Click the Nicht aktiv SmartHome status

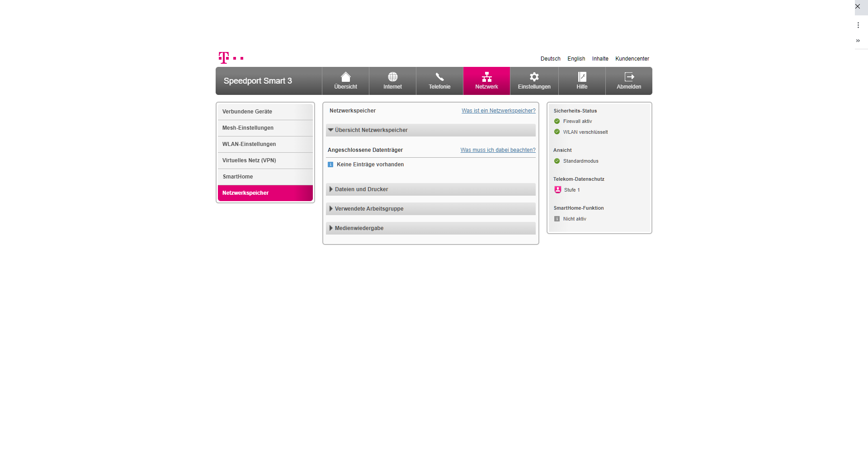pyautogui.click(x=575, y=219)
